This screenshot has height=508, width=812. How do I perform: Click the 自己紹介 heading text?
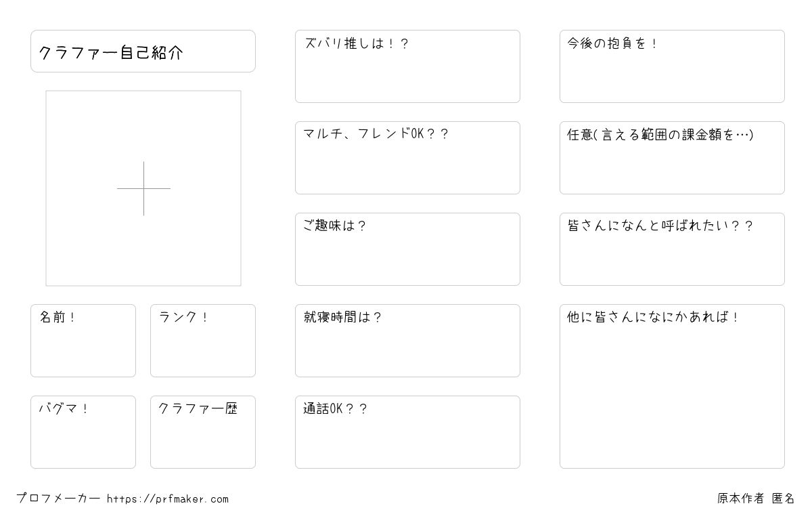151,53
